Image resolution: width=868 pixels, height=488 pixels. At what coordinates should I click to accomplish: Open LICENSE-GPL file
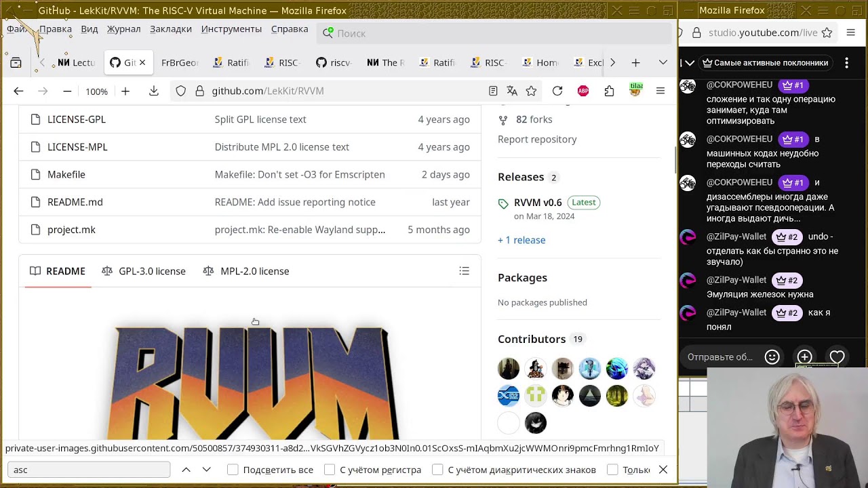[x=77, y=119]
